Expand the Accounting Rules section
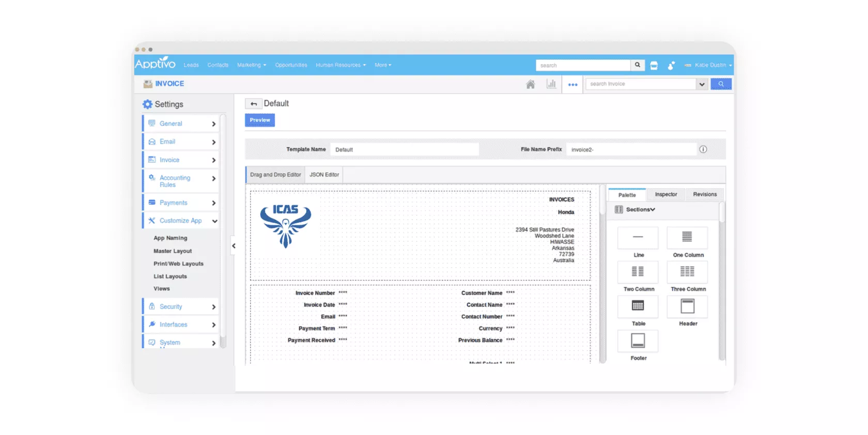 tap(180, 181)
